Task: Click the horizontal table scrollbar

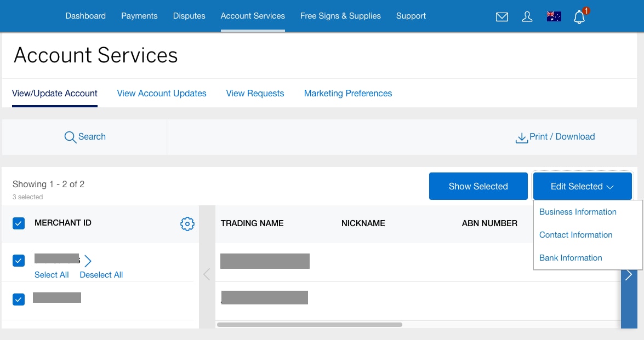Action: 309,325
